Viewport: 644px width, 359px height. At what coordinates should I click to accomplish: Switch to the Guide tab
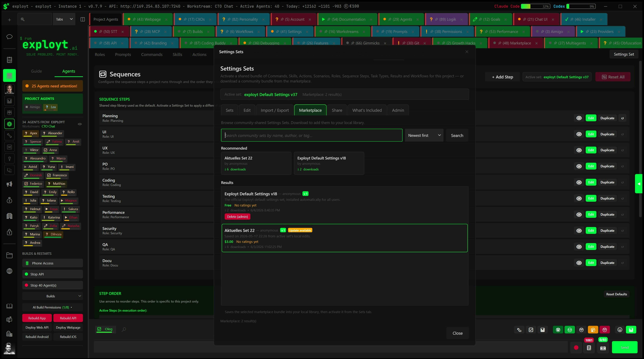coord(36,71)
